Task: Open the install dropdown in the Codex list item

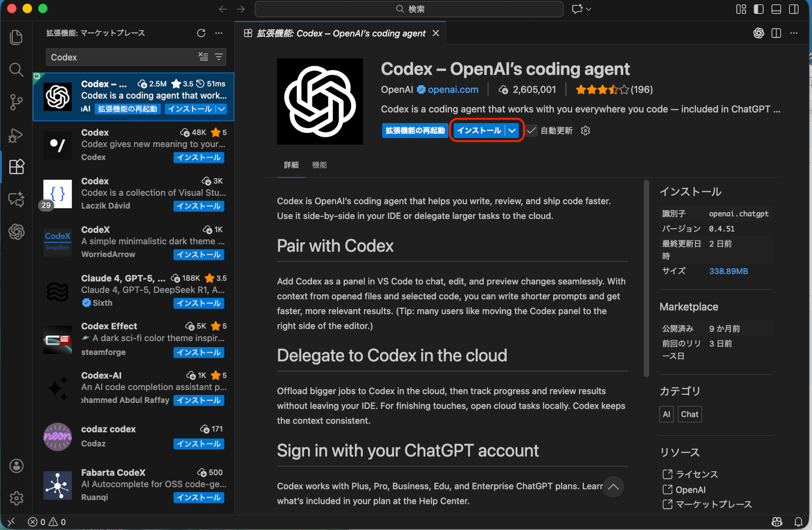Action: coord(221,109)
